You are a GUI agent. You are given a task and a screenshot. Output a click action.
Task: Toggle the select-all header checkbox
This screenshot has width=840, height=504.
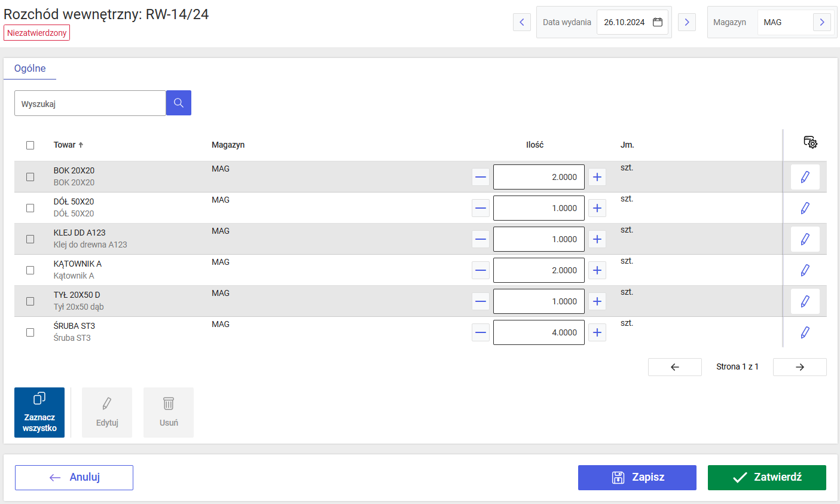pos(30,145)
